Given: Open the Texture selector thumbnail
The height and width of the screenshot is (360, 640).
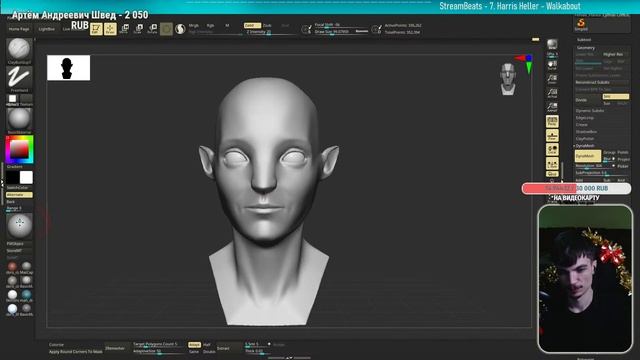Looking at the screenshot, I should [x=26, y=99].
